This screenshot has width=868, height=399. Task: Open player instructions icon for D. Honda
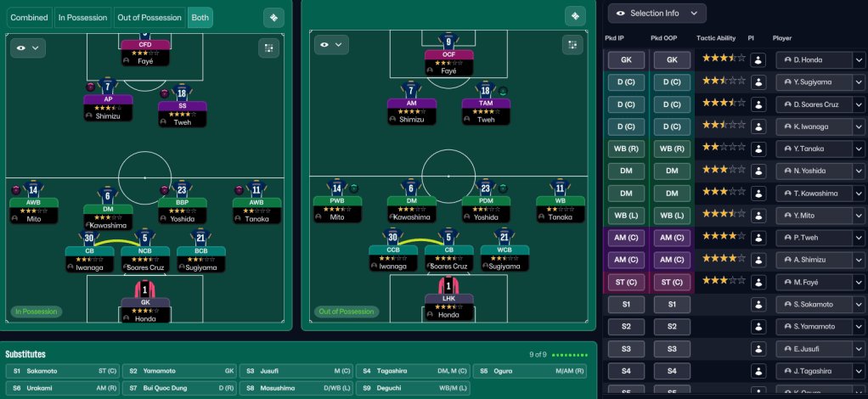coord(758,60)
